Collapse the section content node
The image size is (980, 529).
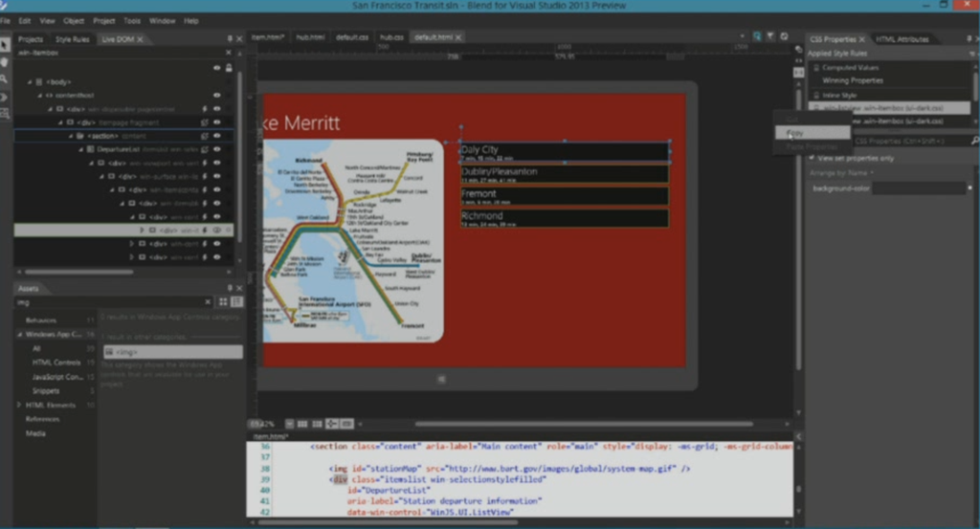point(71,136)
